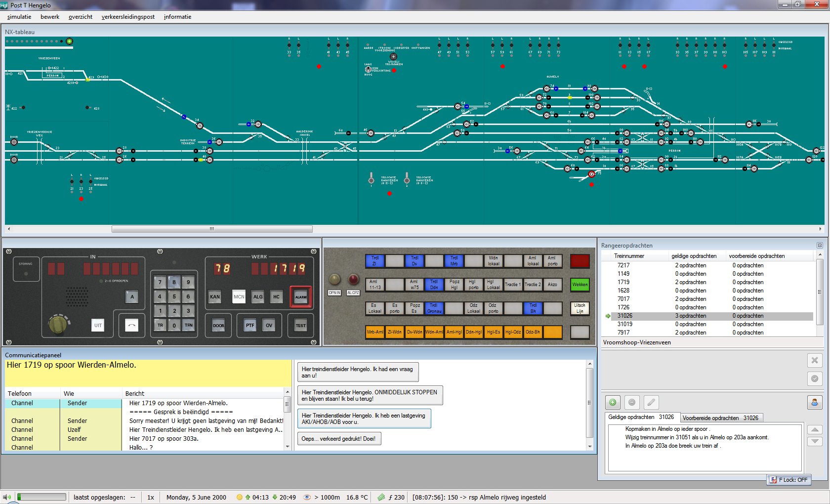Choose reply 'Oeps... verkeerd gedrukt! Doei!'
Viewport: 830px width, 504px height.
pos(339,439)
